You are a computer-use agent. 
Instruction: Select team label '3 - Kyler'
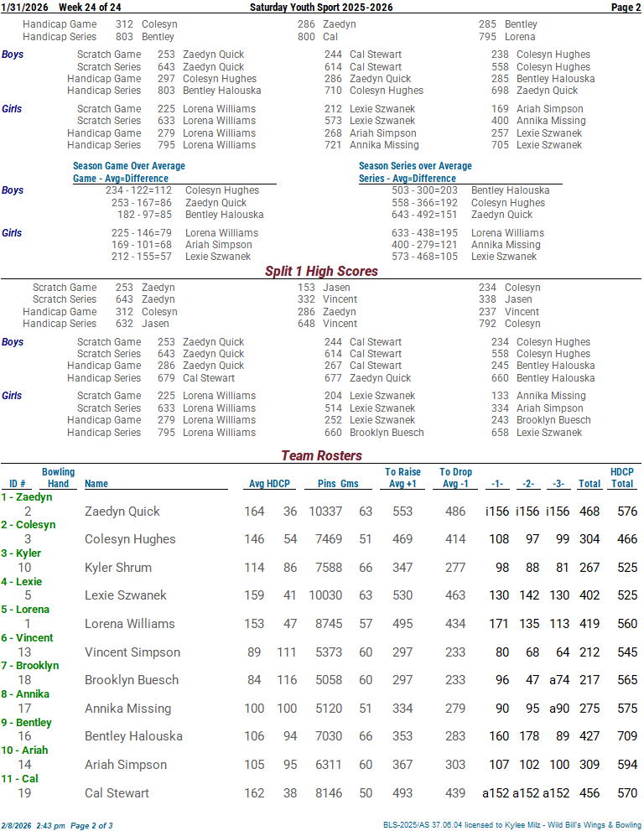click(21, 553)
